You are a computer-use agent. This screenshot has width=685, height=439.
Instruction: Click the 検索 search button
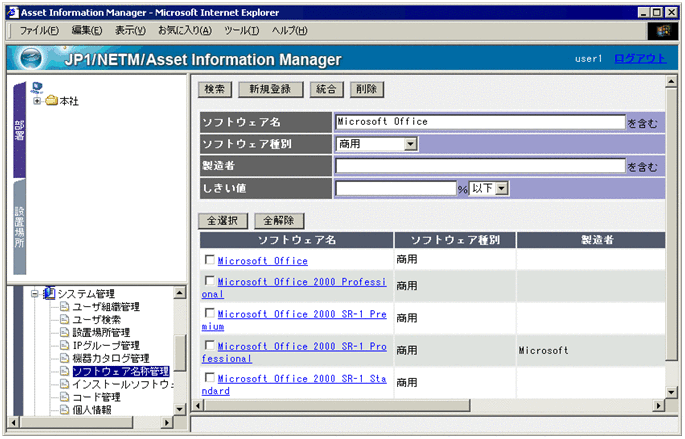pyautogui.click(x=215, y=89)
